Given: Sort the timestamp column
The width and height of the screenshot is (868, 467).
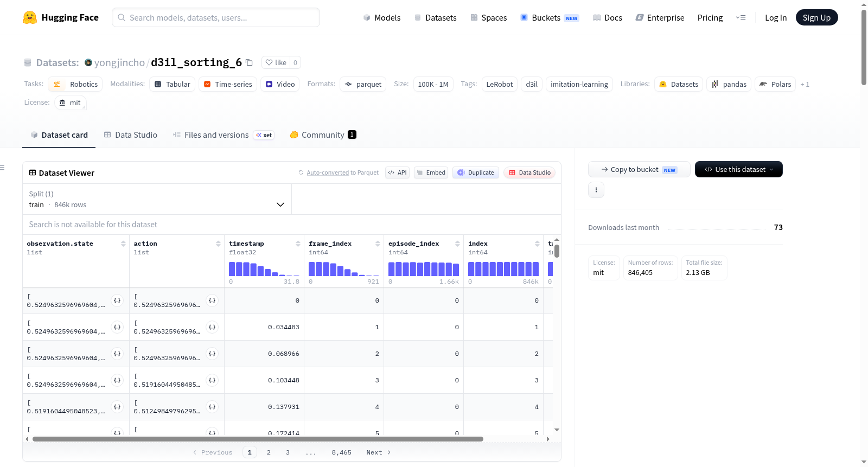Looking at the screenshot, I should click(298, 244).
